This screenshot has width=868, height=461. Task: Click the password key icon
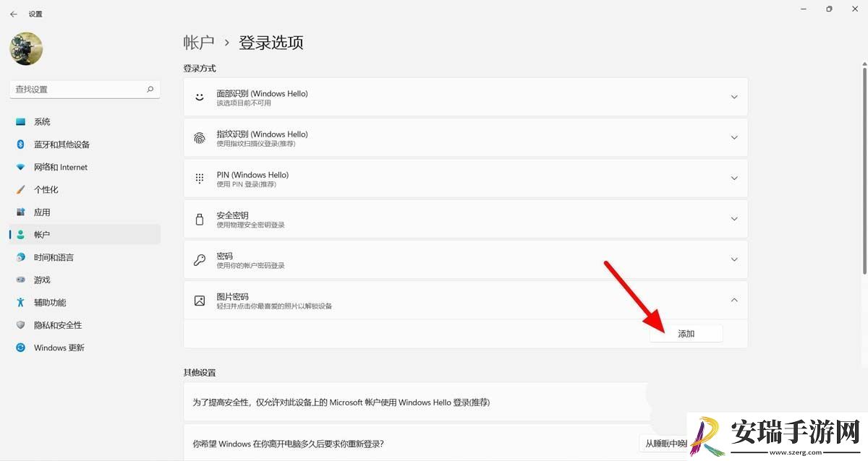[x=200, y=259]
